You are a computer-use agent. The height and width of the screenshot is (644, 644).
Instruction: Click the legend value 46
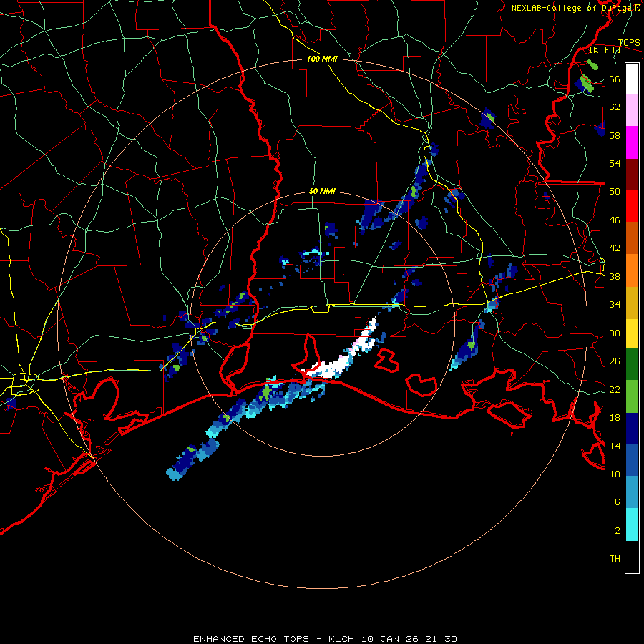pos(615,220)
